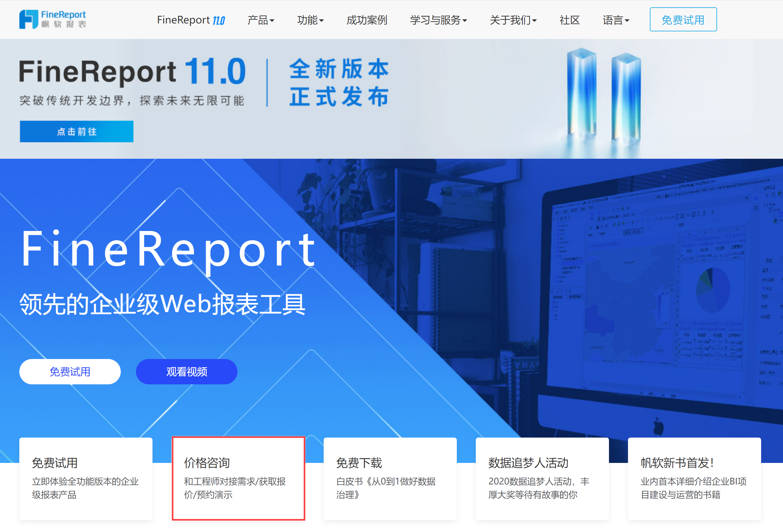Click the outlined 免费试用 header button
The height and width of the screenshot is (532, 783).
point(683,20)
